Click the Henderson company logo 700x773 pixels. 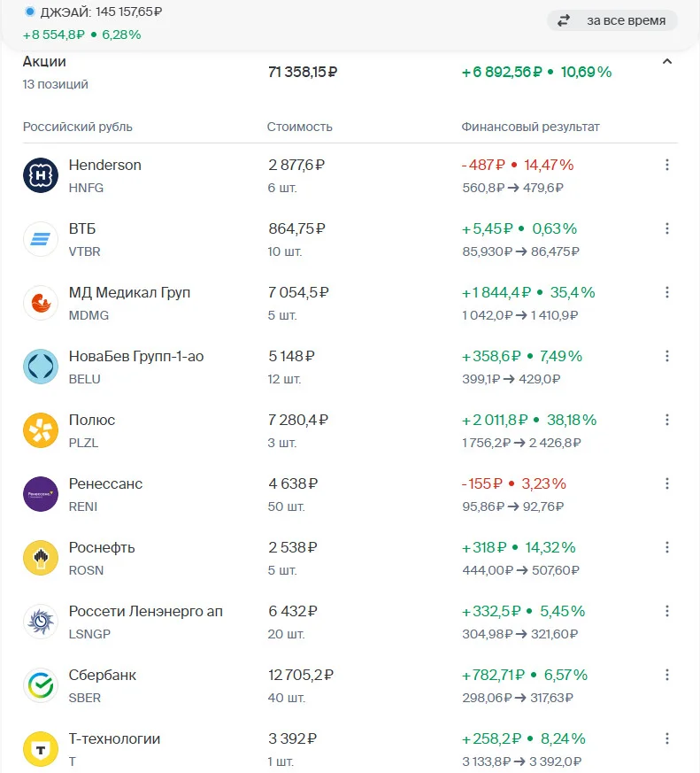pyautogui.click(x=41, y=175)
